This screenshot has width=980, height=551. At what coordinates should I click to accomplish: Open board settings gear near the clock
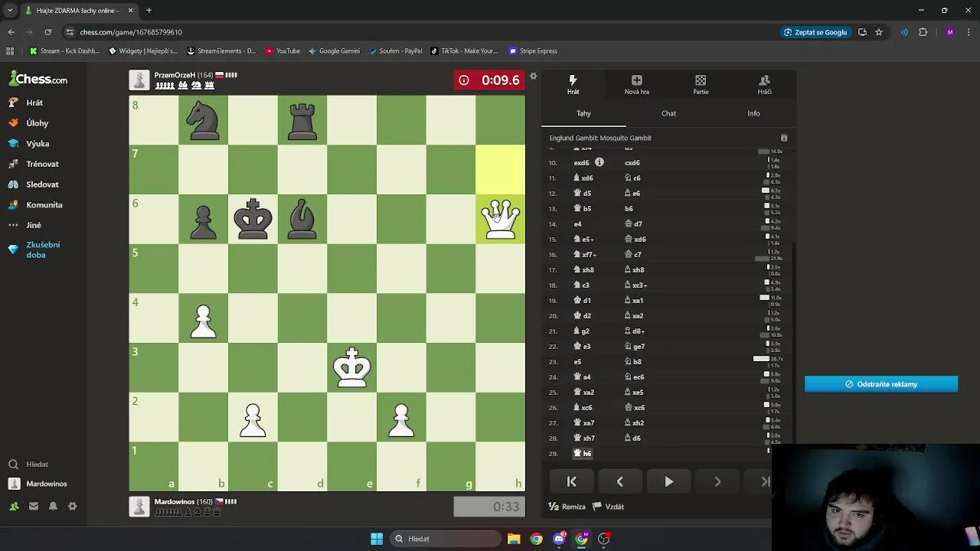point(534,77)
